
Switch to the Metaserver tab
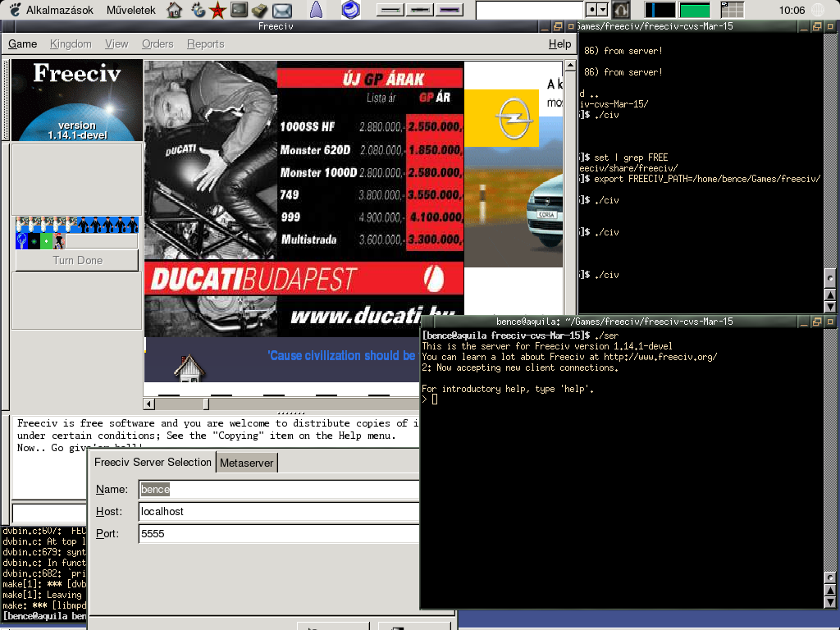(246, 463)
